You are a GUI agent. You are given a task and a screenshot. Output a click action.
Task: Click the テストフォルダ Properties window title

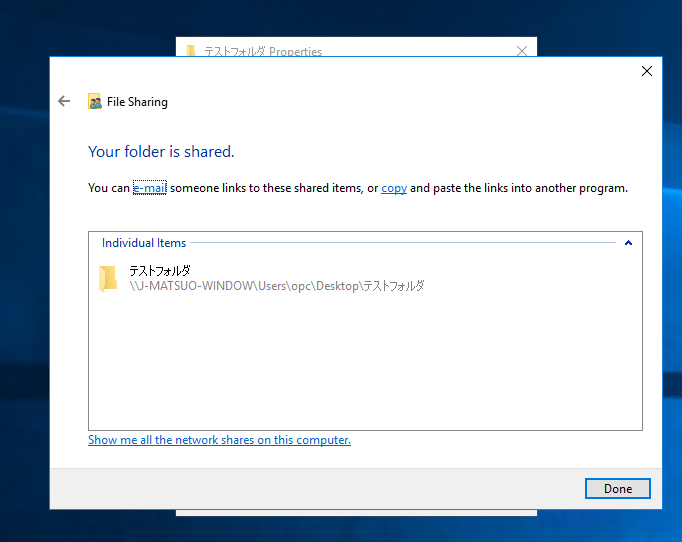point(263,51)
